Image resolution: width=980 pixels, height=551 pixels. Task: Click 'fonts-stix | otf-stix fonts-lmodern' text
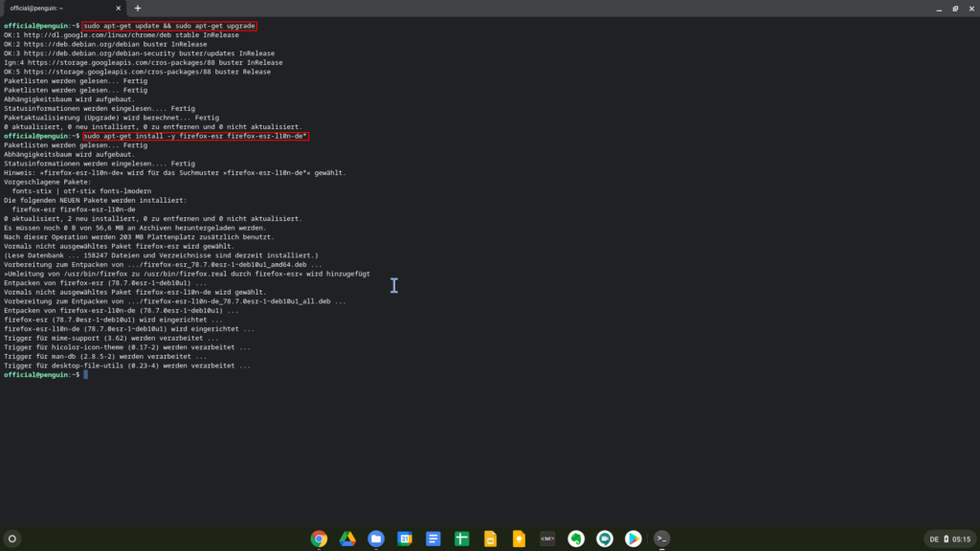81,191
